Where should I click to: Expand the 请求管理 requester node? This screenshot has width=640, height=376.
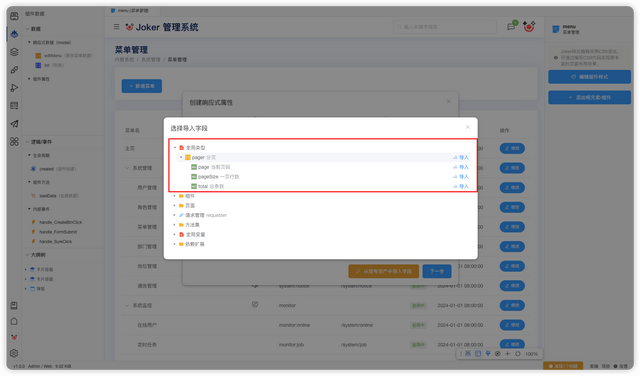[x=175, y=215]
